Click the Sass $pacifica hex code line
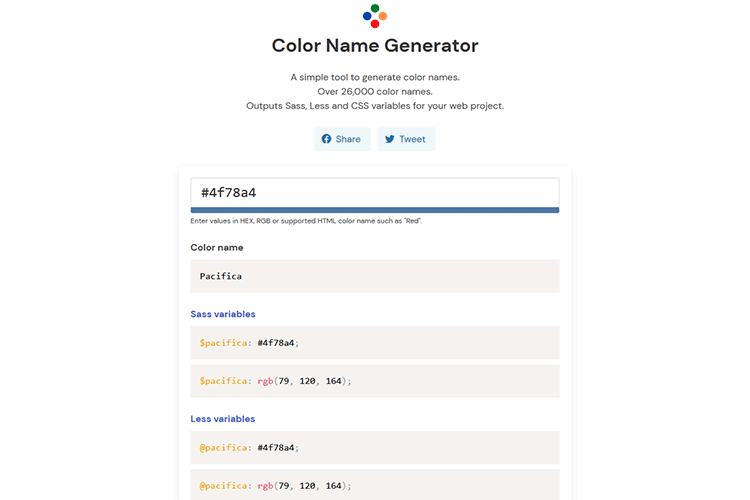This screenshot has width=750, height=500. [374, 343]
